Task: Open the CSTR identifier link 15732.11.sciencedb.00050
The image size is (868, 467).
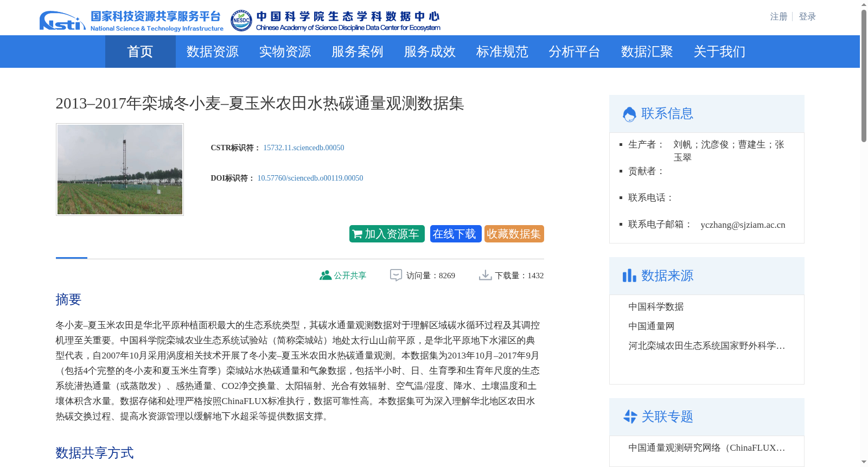Action: click(304, 148)
